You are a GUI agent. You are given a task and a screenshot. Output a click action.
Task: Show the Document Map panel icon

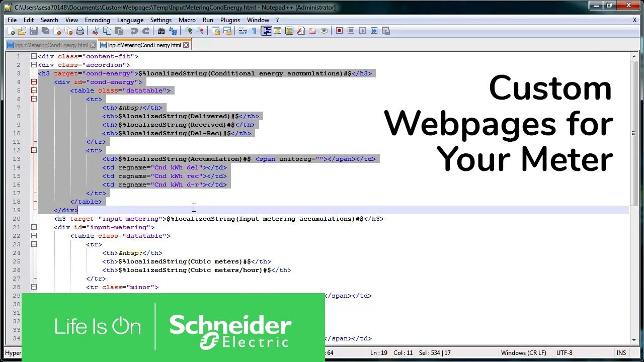pos(289,31)
